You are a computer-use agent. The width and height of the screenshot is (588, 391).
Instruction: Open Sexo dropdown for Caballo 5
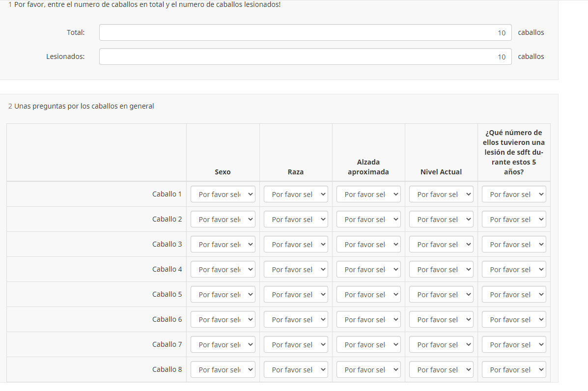click(223, 295)
